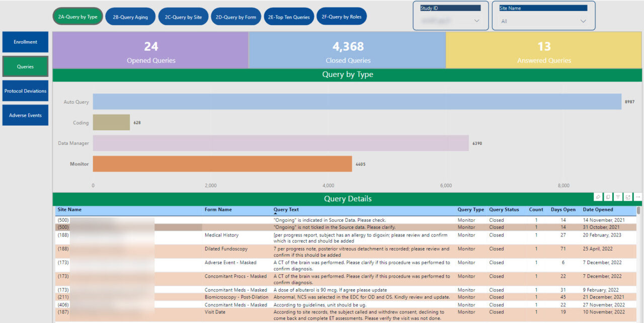Open More options for the Query Details table
The image size is (644, 323).
637,197
